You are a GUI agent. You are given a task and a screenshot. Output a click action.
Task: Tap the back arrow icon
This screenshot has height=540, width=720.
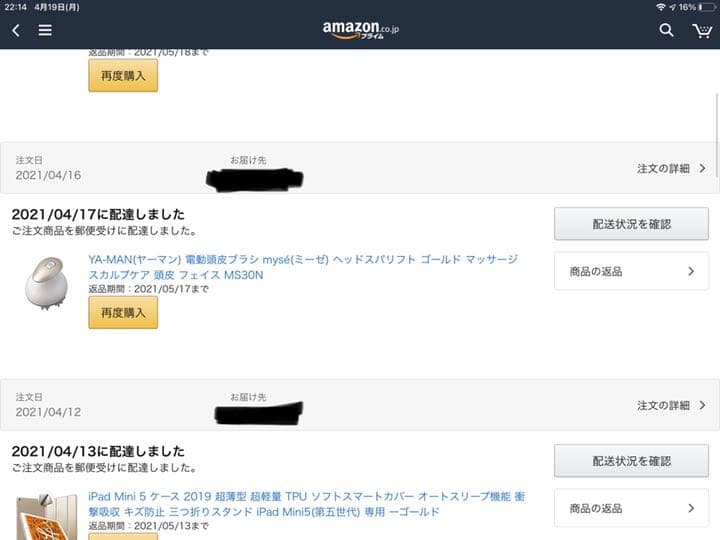(x=16, y=30)
